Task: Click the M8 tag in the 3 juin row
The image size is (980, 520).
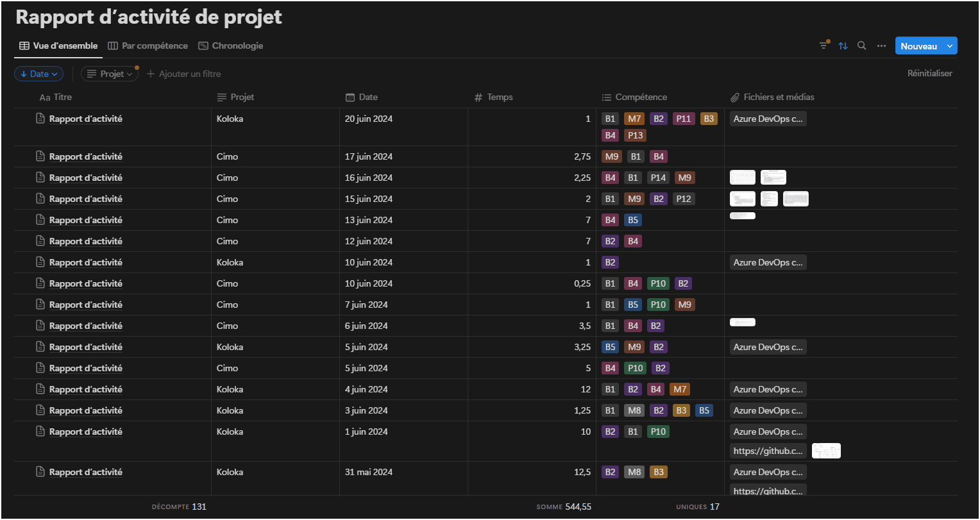Action: pos(634,410)
